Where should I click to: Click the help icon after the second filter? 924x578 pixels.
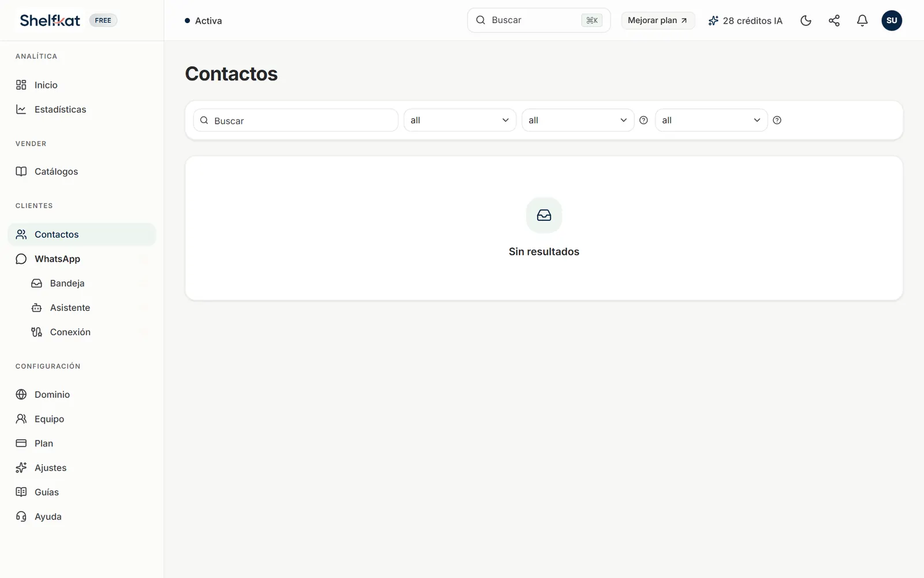point(643,120)
